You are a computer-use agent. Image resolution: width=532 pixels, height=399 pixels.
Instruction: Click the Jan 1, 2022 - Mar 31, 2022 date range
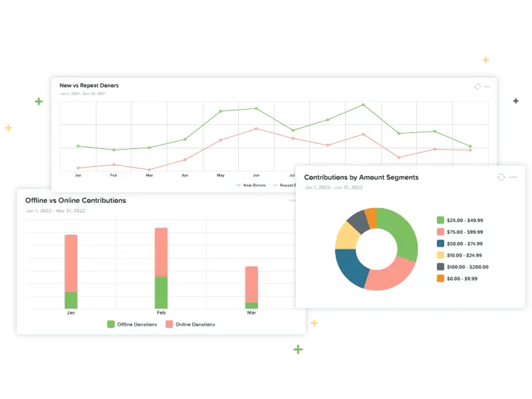tap(56, 211)
